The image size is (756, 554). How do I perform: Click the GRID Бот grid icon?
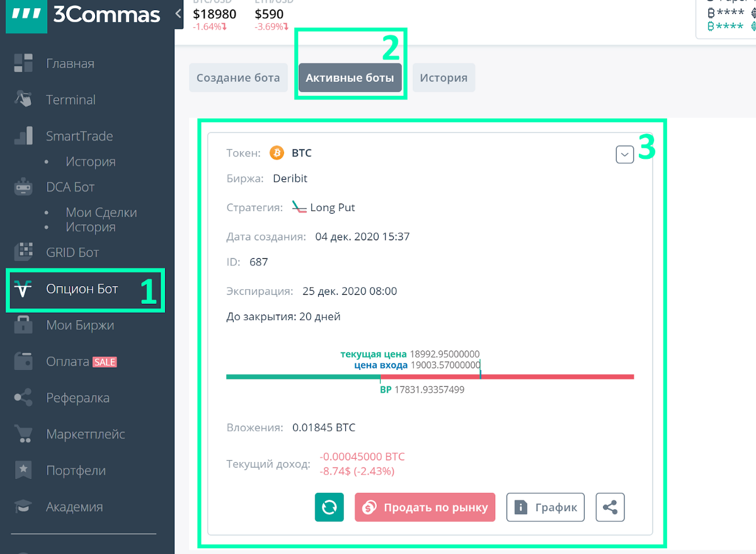(x=23, y=252)
